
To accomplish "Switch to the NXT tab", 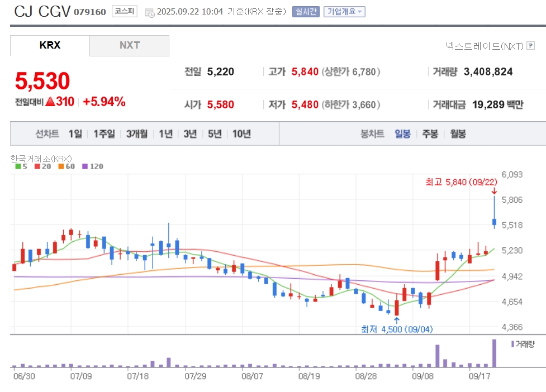I will [130, 45].
